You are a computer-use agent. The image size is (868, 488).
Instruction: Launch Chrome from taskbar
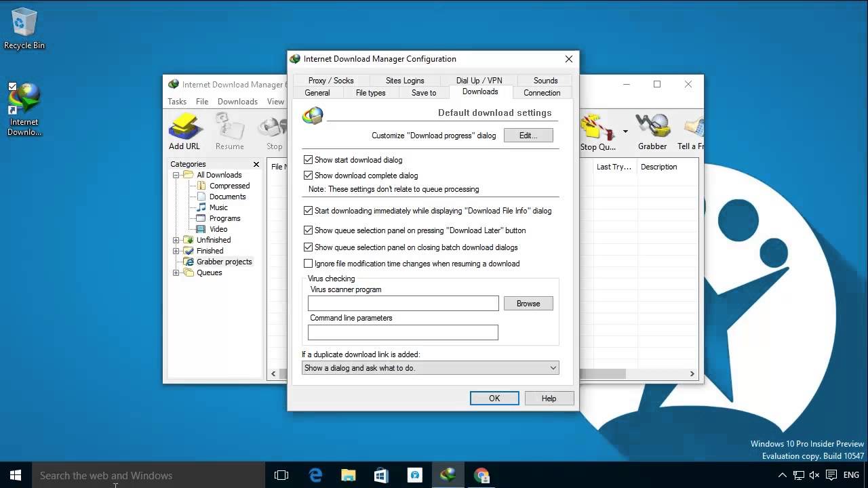(x=481, y=475)
